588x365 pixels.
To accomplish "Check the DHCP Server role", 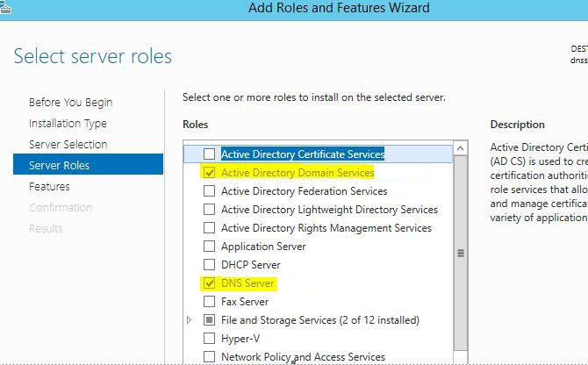I will tap(209, 265).
